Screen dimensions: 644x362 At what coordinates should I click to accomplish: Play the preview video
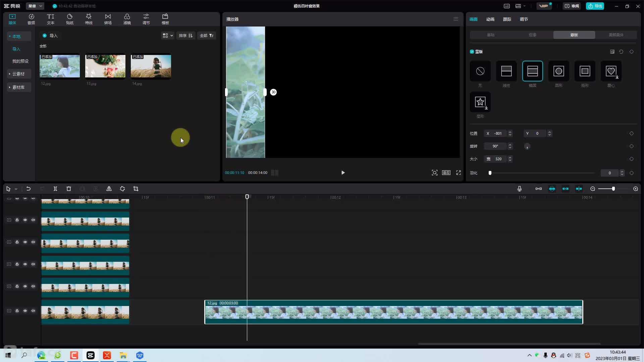pos(343,173)
